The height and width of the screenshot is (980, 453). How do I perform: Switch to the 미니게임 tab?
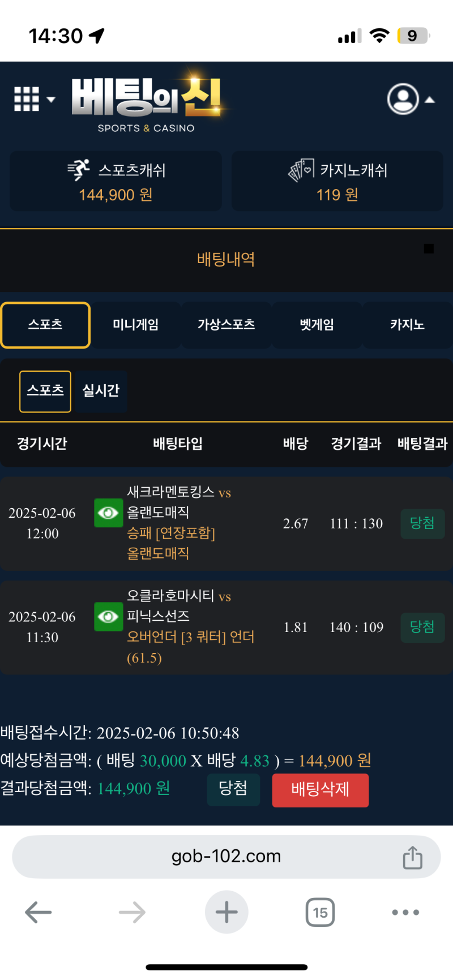pos(135,325)
